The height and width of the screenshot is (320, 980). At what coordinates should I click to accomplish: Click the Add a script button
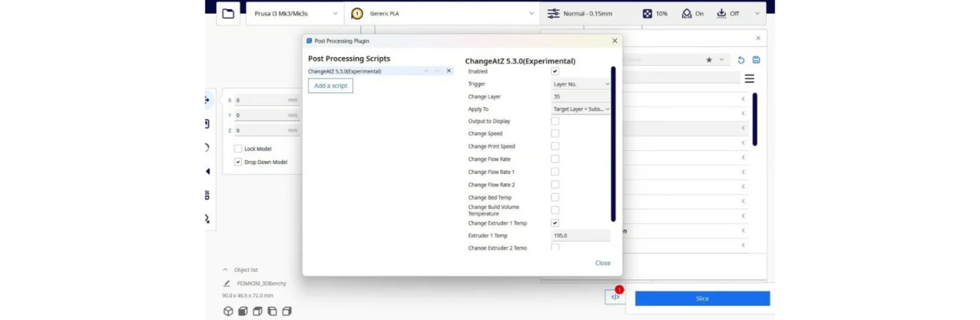(330, 86)
